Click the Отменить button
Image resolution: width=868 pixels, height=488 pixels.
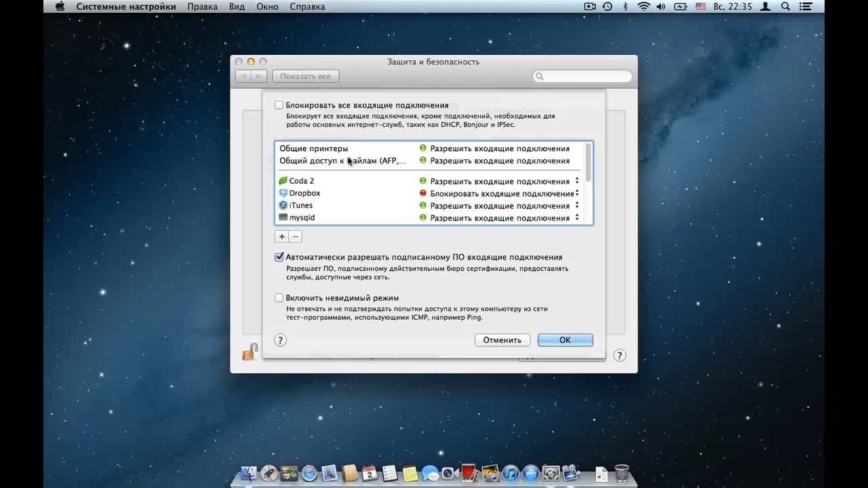(502, 340)
